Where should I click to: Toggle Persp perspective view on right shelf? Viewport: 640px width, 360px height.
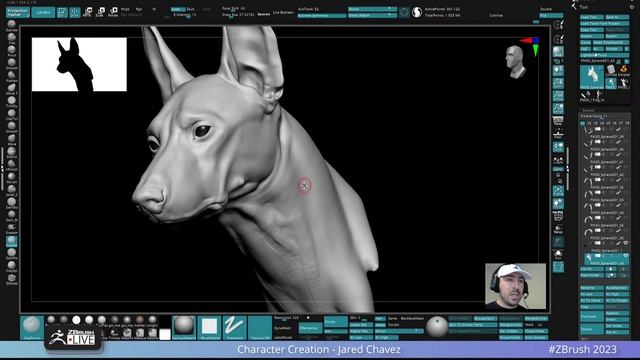[x=558, y=121]
